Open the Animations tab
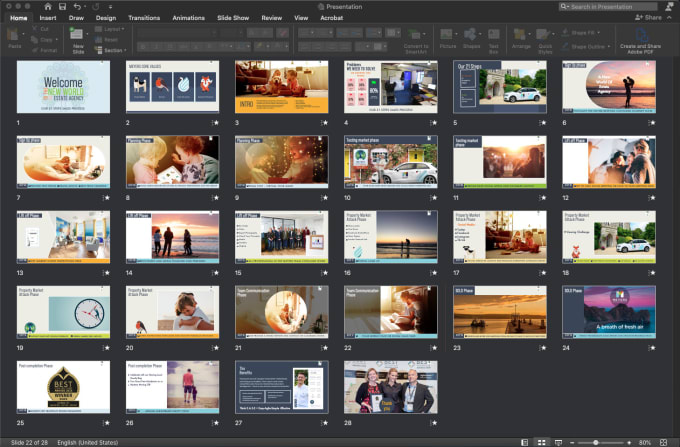The image size is (680, 447). point(188,18)
